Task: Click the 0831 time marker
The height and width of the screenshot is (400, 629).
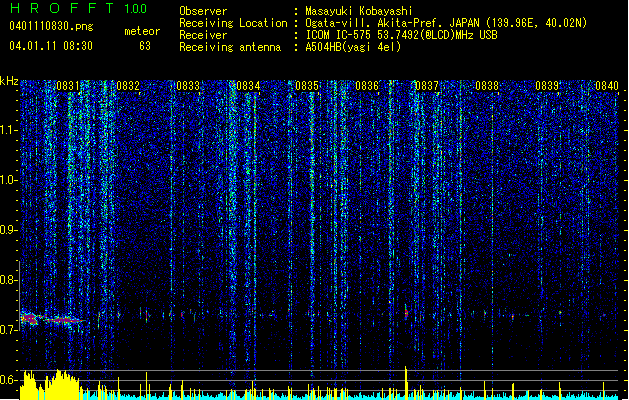Action: tap(67, 86)
